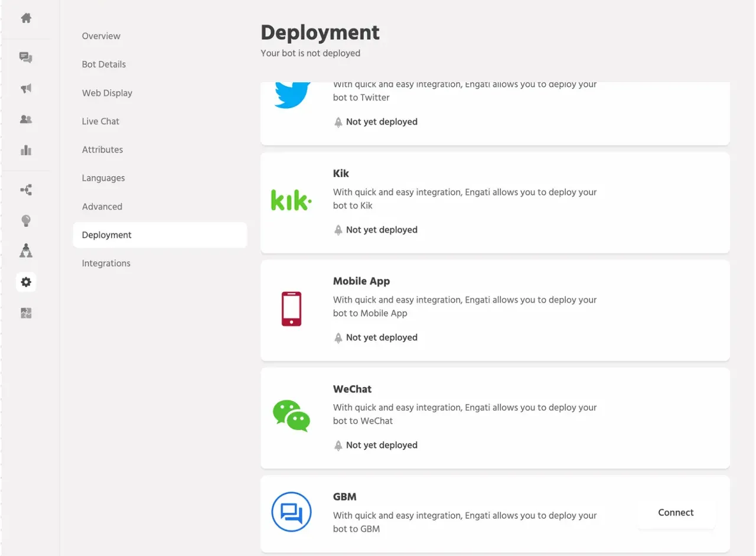Open the lightbulb icon in sidebar
The height and width of the screenshot is (556, 756).
pos(26,220)
